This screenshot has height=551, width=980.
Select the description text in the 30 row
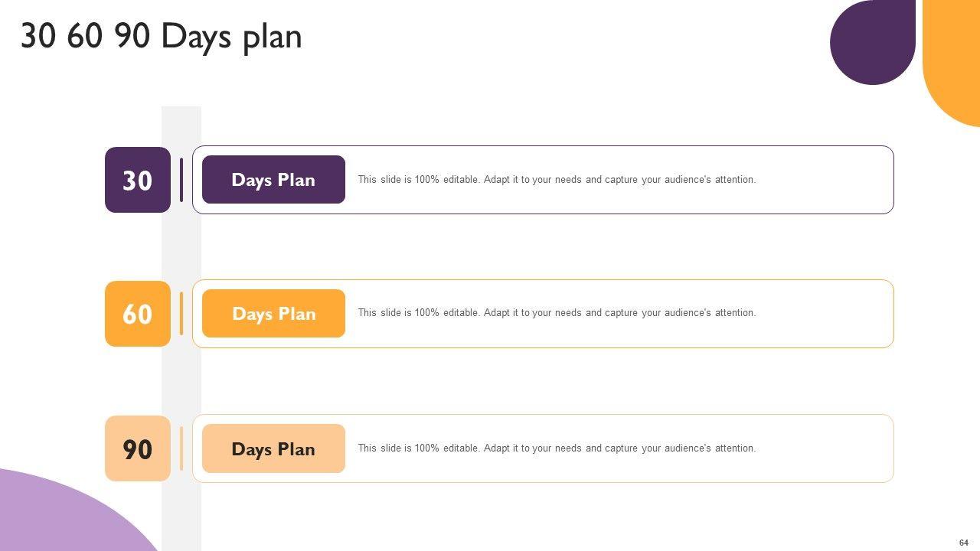(557, 180)
